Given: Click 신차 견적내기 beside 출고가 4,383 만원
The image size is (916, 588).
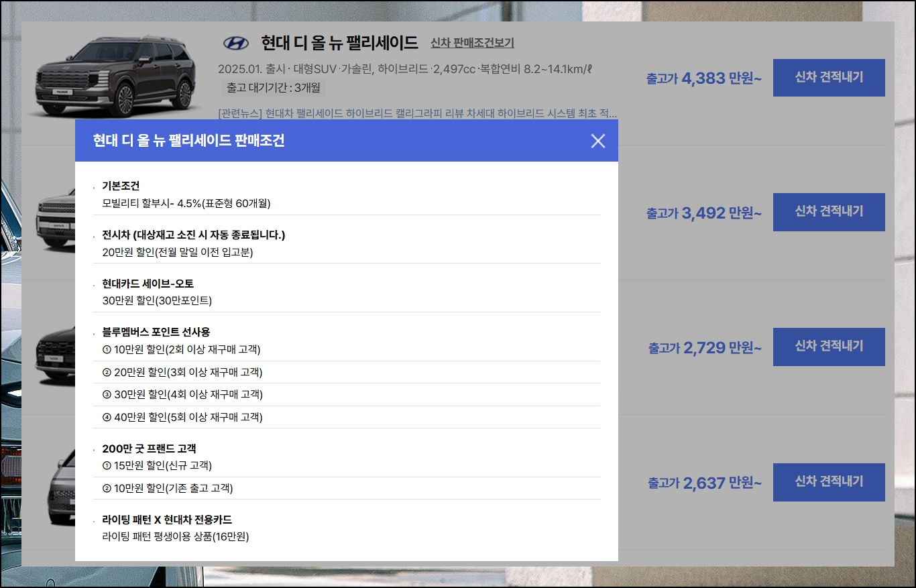Looking at the screenshot, I should coord(829,78).
